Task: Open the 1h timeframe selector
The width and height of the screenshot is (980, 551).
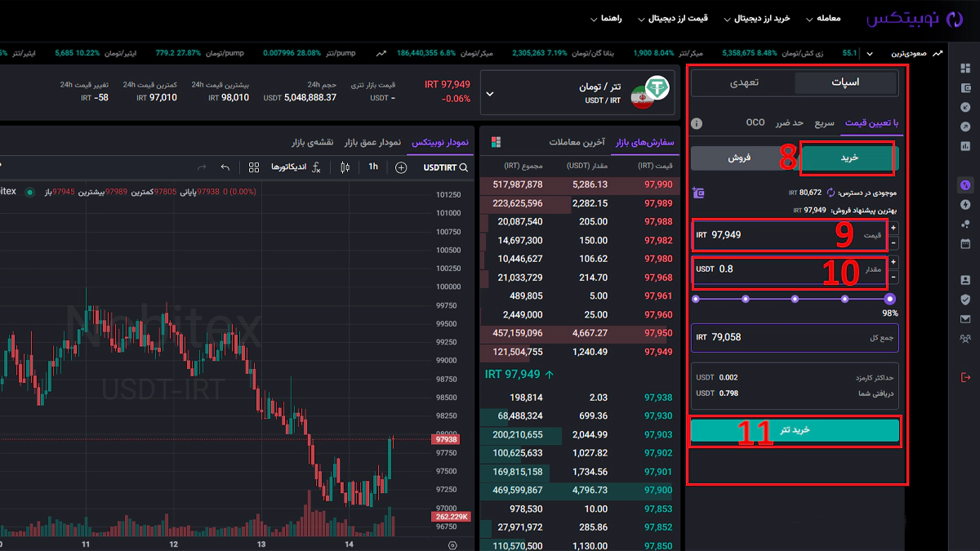Action: coord(373,167)
